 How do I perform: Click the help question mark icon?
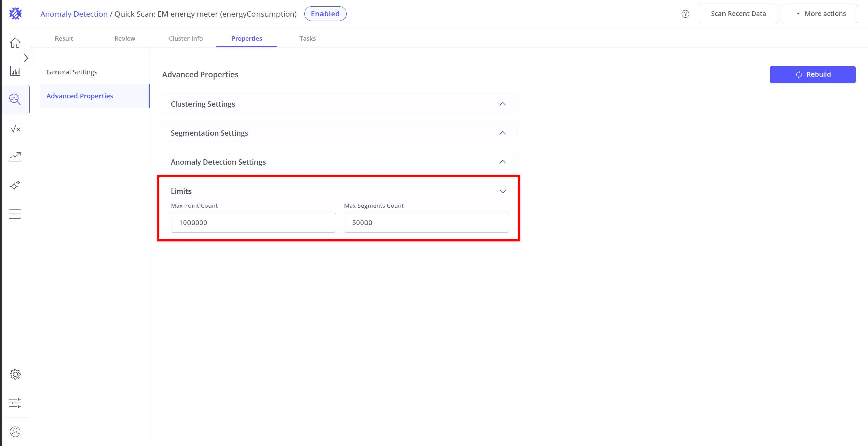click(x=685, y=14)
